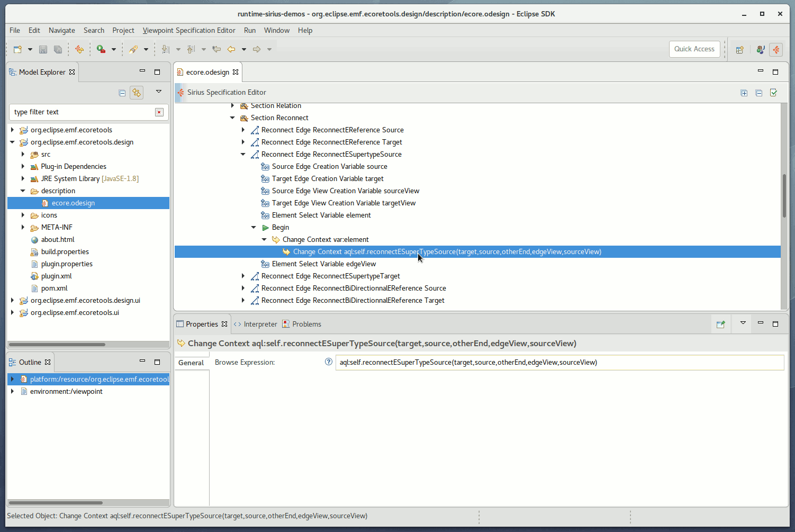The image size is (795, 532).
Task: Select Source Edge Creation Variable source
Action: tap(330, 166)
